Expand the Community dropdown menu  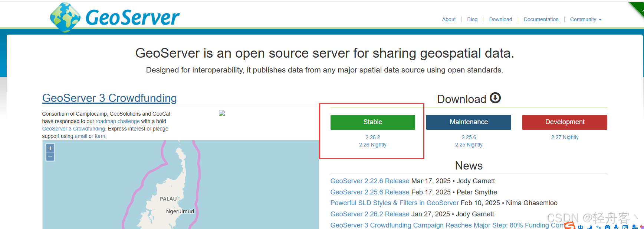586,19
